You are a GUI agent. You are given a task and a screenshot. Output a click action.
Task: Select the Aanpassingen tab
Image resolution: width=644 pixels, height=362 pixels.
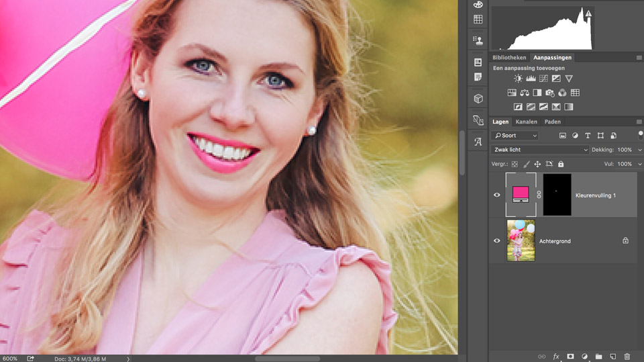tap(552, 58)
